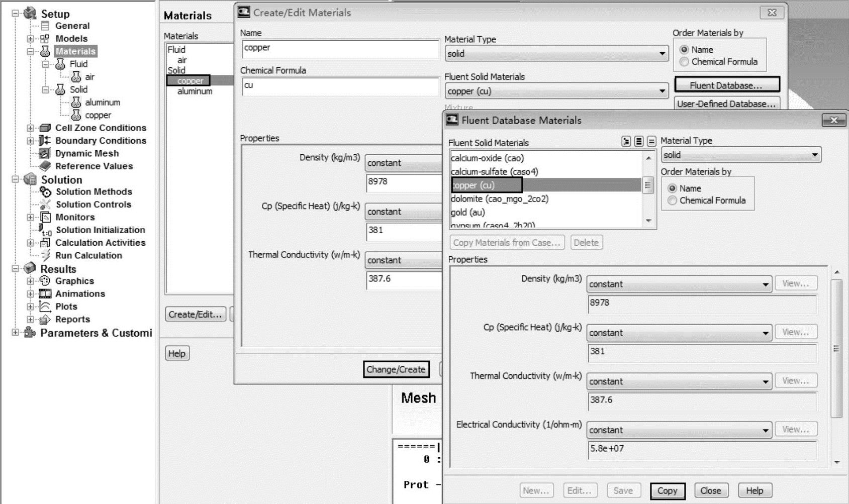Click the Dynamic Mesh icon
The image size is (849, 504).
[45, 153]
